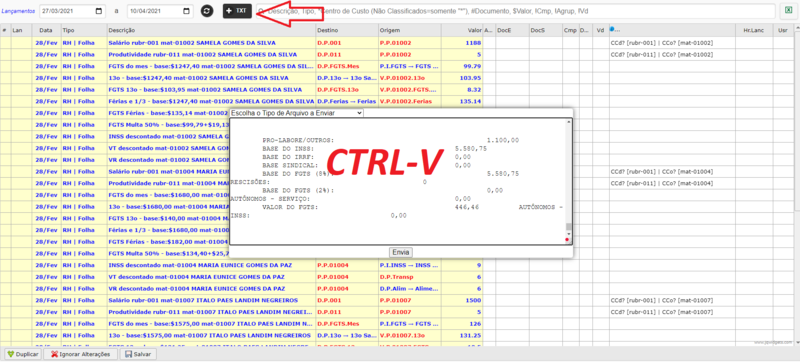This screenshot has width=800, height=362.
Task: Click the search filter input field
Action: pos(517,11)
